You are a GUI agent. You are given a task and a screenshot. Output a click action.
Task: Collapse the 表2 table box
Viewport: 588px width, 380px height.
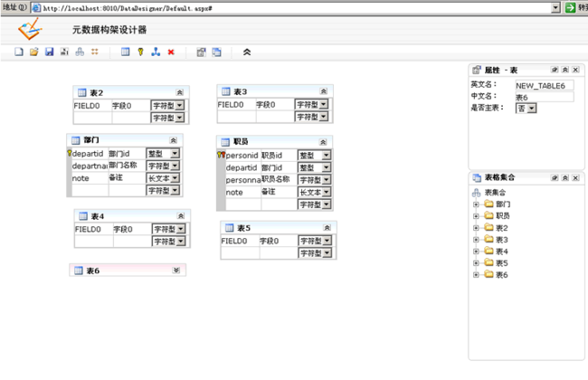pyautogui.click(x=180, y=92)
